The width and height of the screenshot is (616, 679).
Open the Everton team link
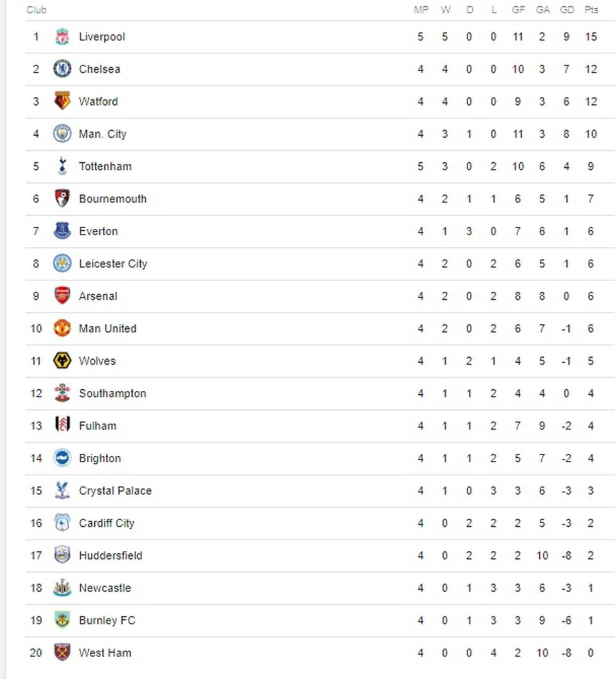[x=98, y=231]
